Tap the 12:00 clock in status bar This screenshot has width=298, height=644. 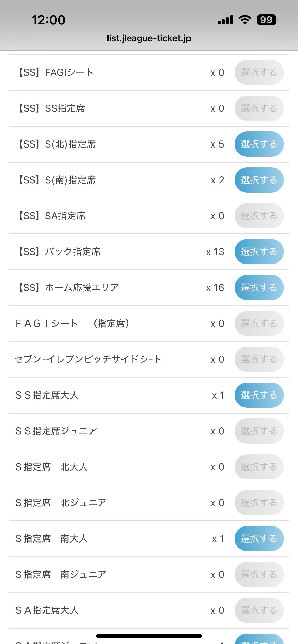point(48,20)
